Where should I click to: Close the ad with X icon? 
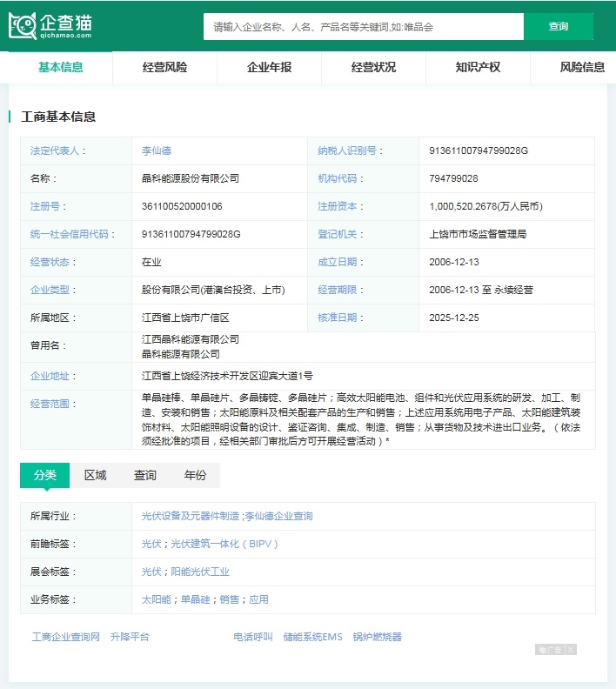[x=571, y=650]
